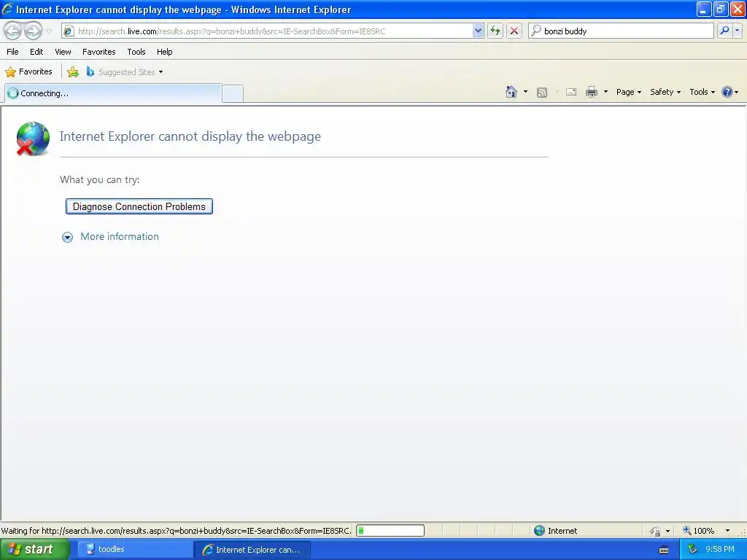Expand the zoom level dropdown arrow
Image resolution: width=747 pixels, height=560 pixels.
click(727, 531)
